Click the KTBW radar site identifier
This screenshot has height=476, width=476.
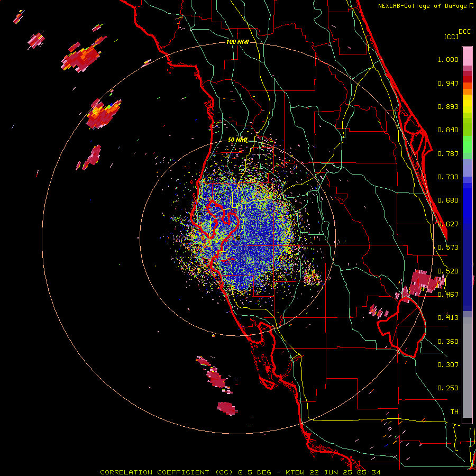click(x=296, y=472)
